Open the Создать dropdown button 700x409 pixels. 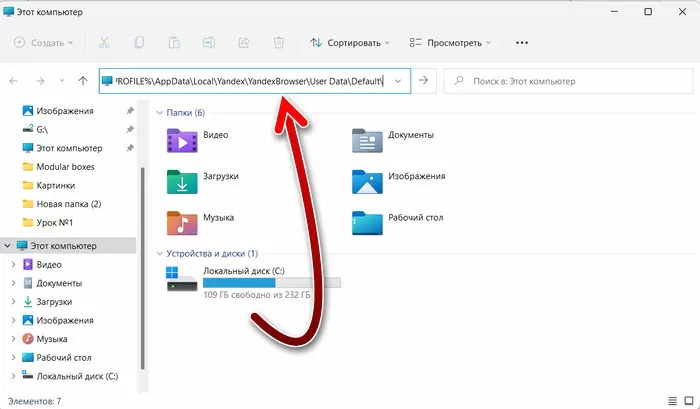click(45, 43)
